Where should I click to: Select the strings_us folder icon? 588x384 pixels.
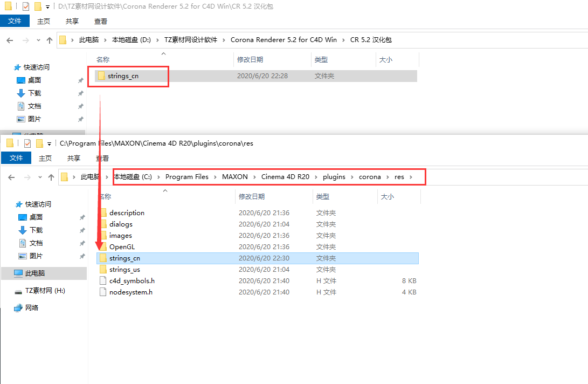[103, 270]
